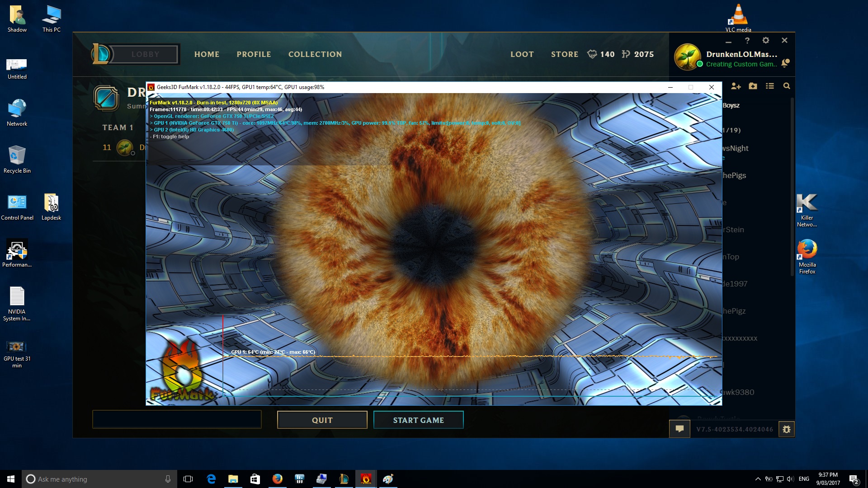Open the Shadow user folder on desktop

click(x=17, y=19)
